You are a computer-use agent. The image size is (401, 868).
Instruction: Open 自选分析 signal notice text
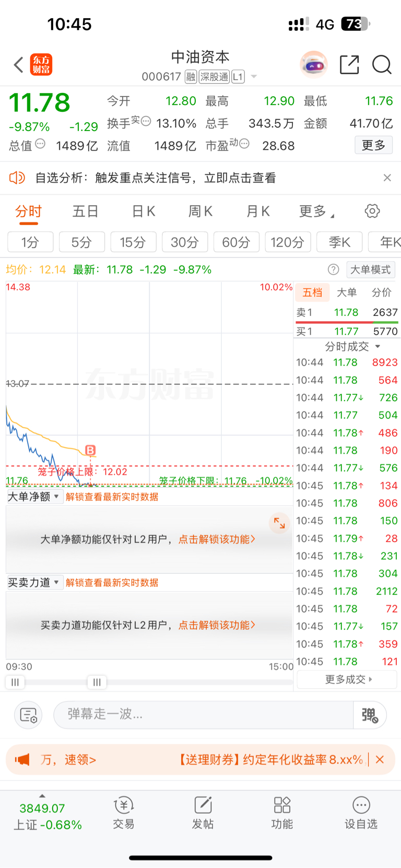156,178
